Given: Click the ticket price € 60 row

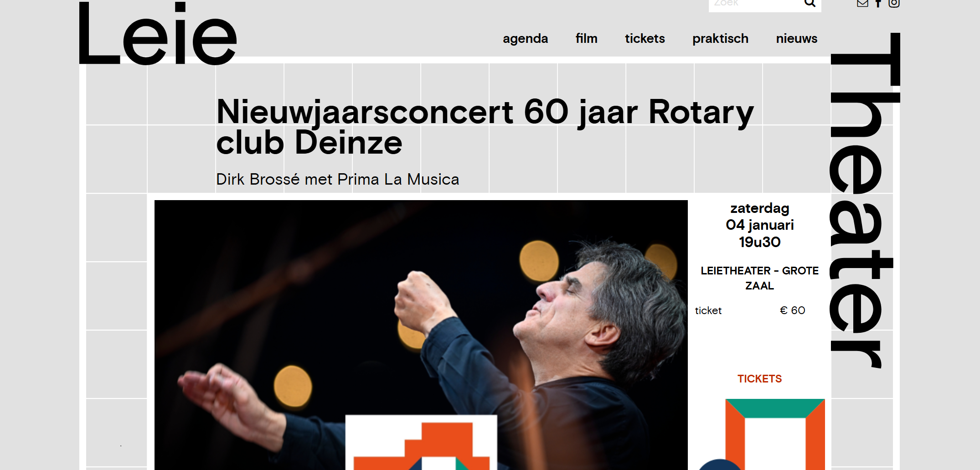Looking at the screenshot, I should (x=750, y=310).
